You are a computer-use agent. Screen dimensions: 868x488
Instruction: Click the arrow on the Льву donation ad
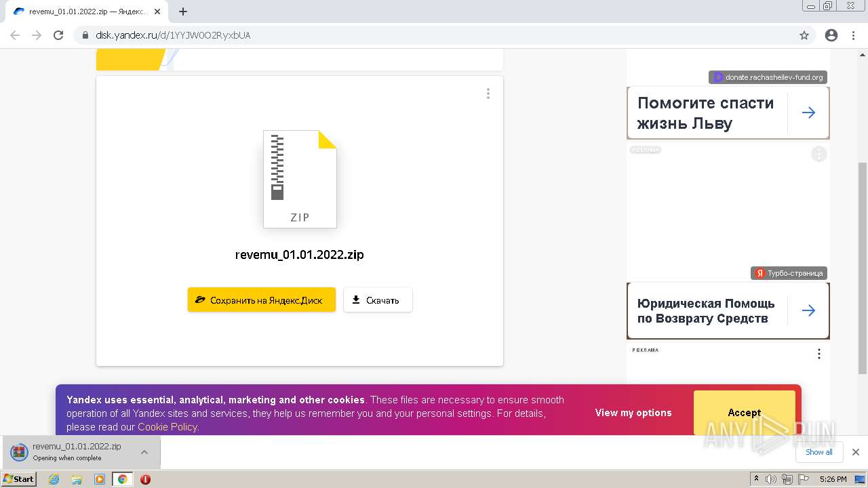808,113
